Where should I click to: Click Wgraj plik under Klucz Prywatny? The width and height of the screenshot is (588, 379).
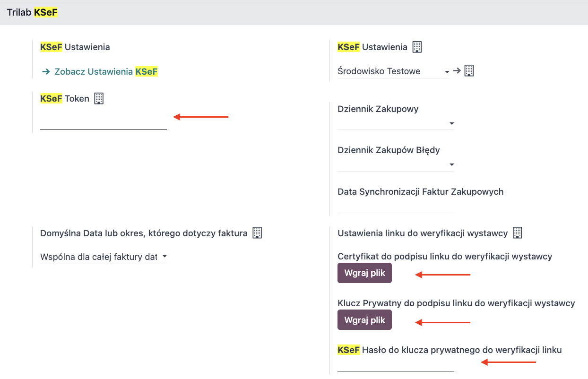click(x=364, y=320)
